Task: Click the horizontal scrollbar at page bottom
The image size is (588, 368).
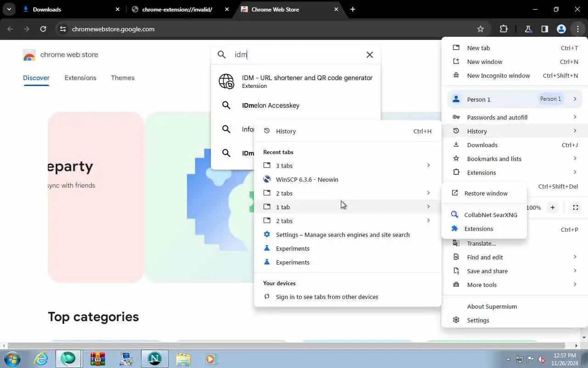Action: pyautogui.click(x=287, y=345)
